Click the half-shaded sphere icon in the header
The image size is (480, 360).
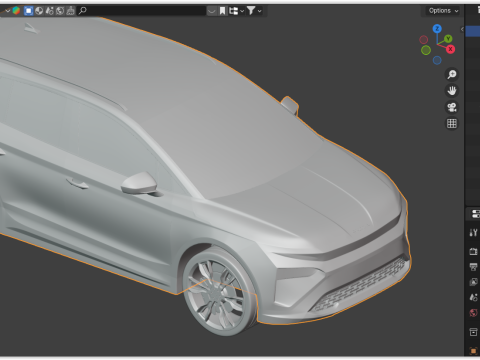(x=39, y=11)
